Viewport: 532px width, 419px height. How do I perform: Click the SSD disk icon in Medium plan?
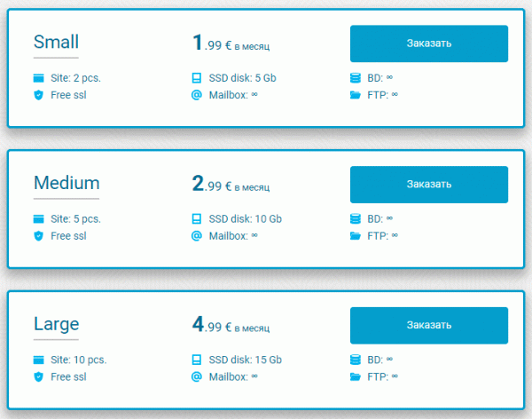(197, 219)
